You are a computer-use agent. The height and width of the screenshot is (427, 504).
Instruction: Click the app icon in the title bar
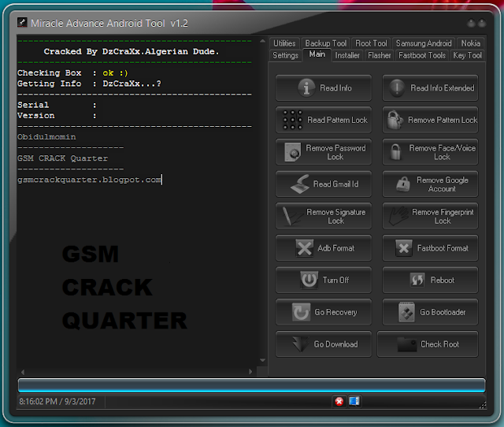[x=22, y=23]
